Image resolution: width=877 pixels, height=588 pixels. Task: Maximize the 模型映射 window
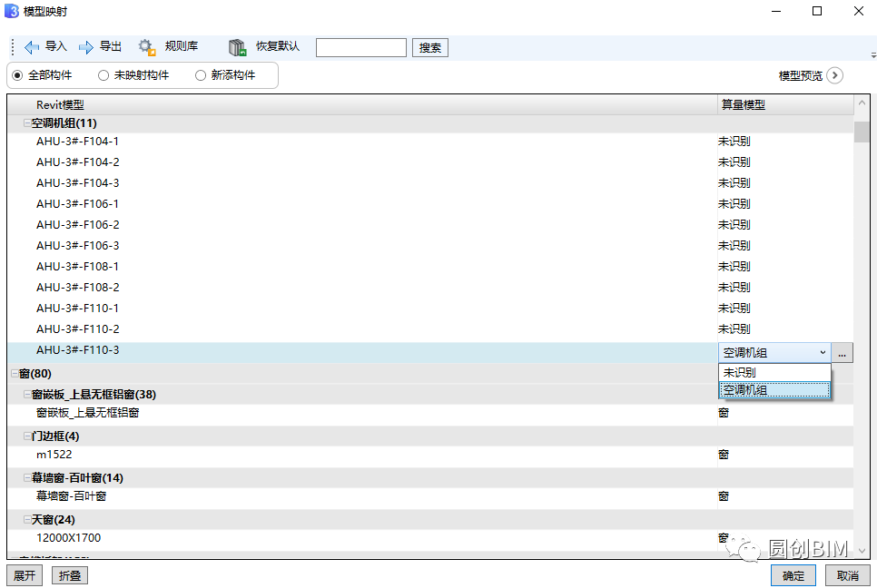(x=817, y=11)
